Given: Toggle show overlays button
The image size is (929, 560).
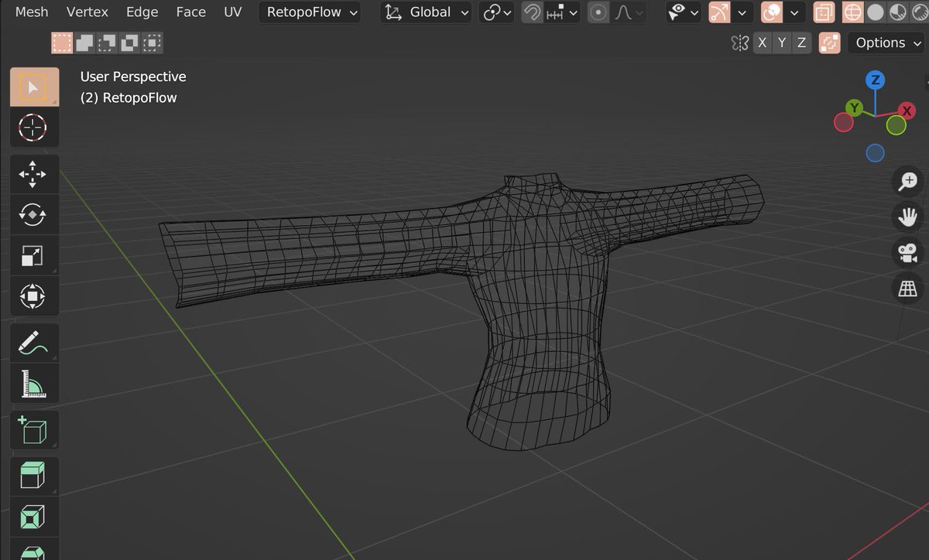Looking at the screenshot, I should (x=772, y=12).
